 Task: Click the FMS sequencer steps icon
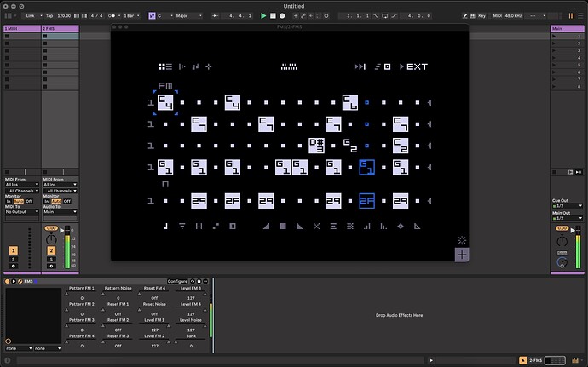(x=182, y=66)
